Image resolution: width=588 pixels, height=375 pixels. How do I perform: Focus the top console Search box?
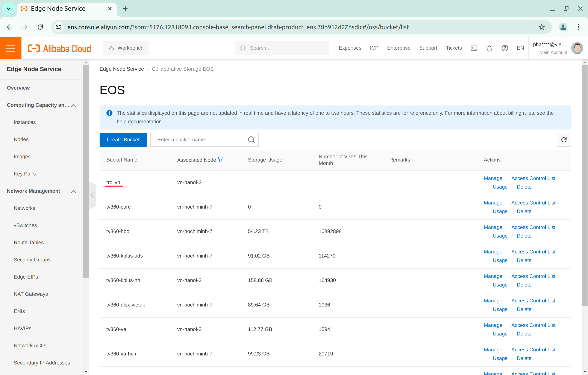point(282,48)
